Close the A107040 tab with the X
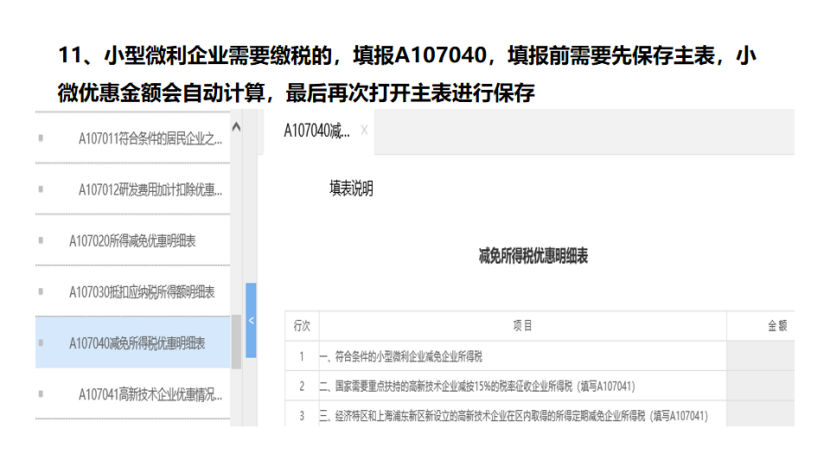Image resolution: width=831 pixels, height=468 pixels. (x=364, y=132)
